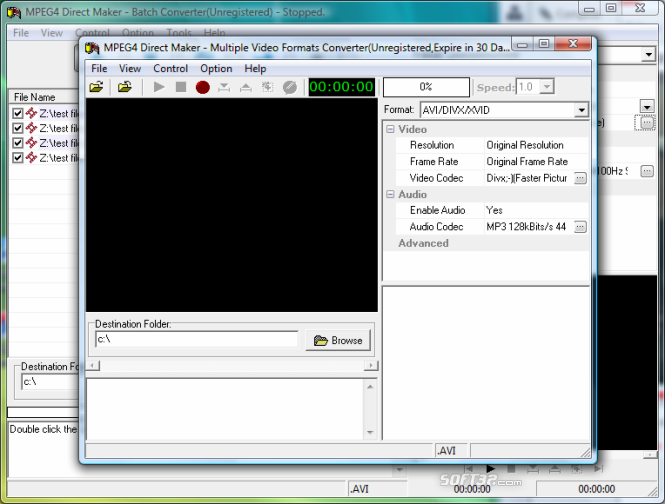Start playback with the Play toolbar button
This screenshot has width=665, height=504.
tap(159, 87)
